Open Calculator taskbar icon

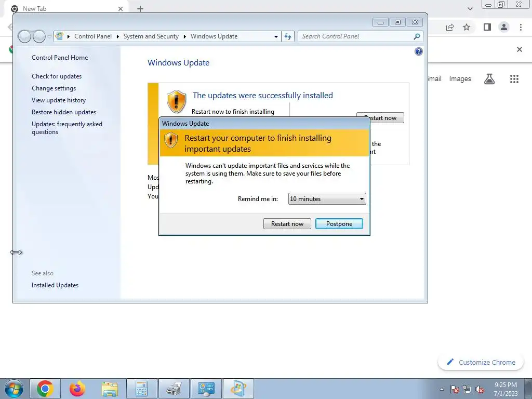point(141,389)
